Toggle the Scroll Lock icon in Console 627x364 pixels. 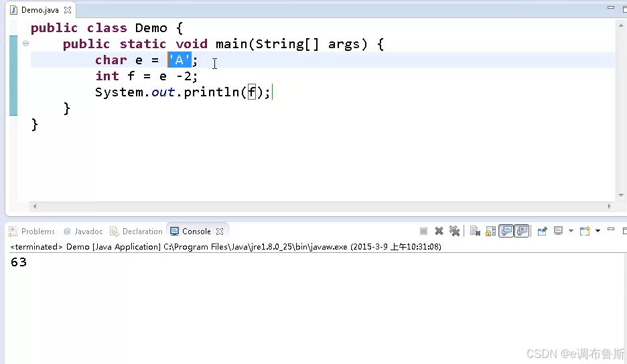tap(490, 231)
